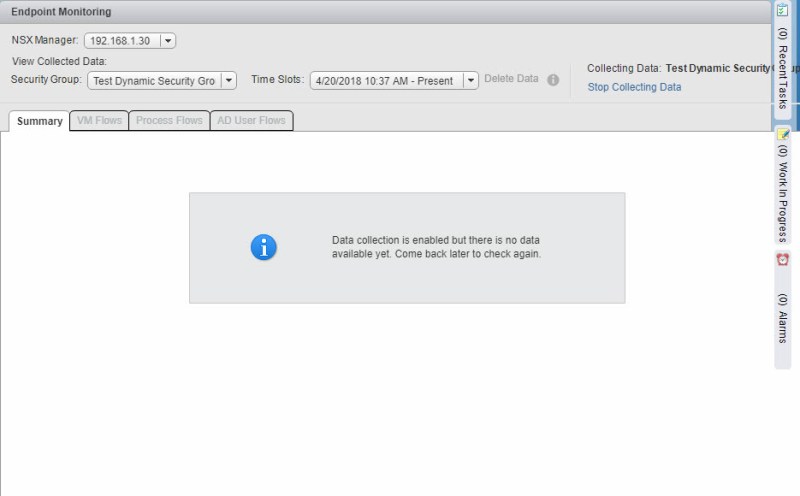
Task: Open the VM Flows tab
Action: point(99,121)
